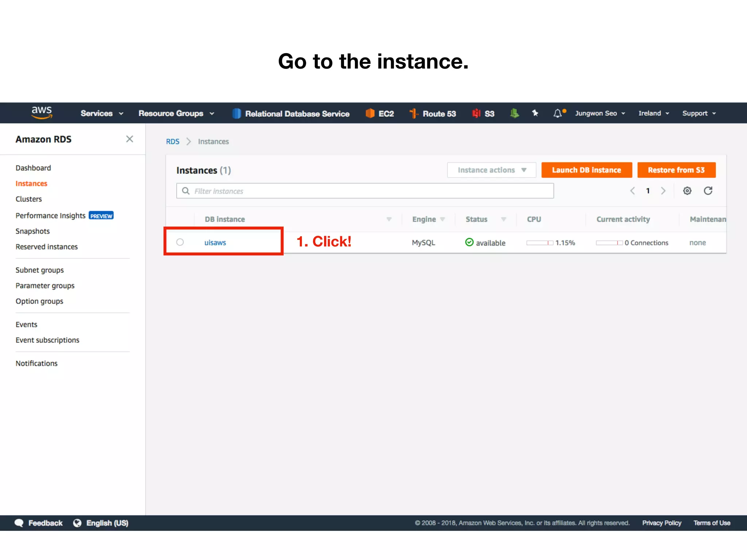Expand the Resource Groups menu
This screenshot has height=560, width=747.
(176, 113)
